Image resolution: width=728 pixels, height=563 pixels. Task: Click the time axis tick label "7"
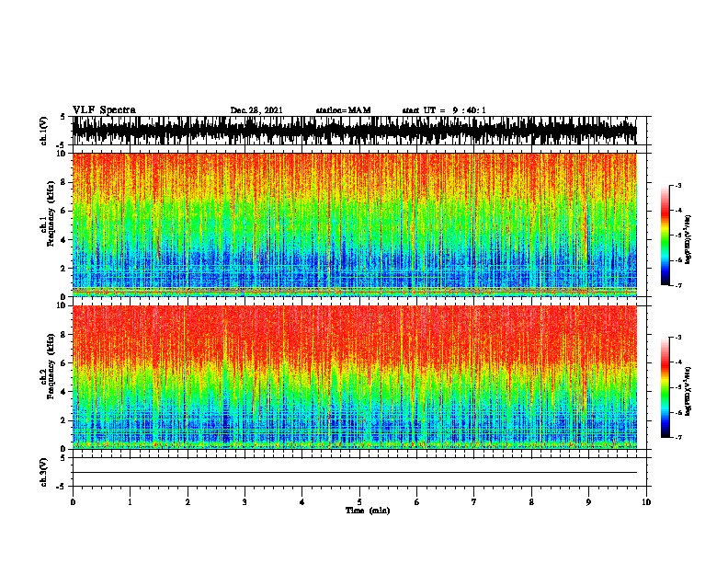point(474,502)
